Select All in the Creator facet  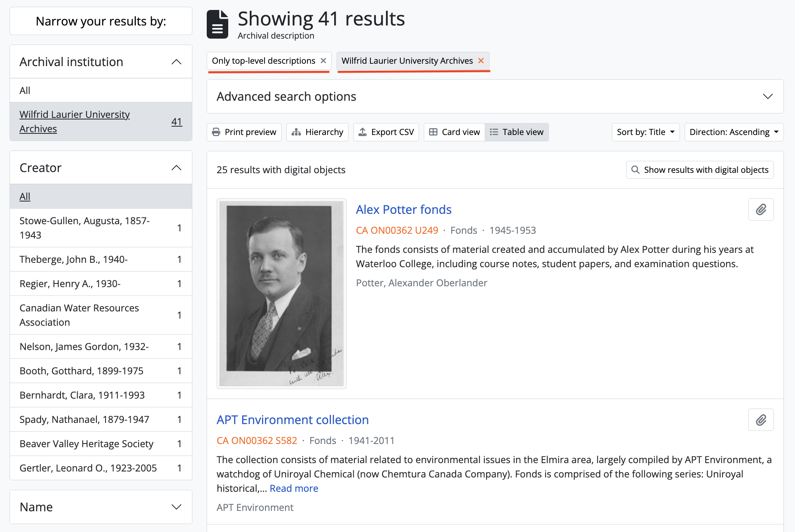[x=25, y=196]
